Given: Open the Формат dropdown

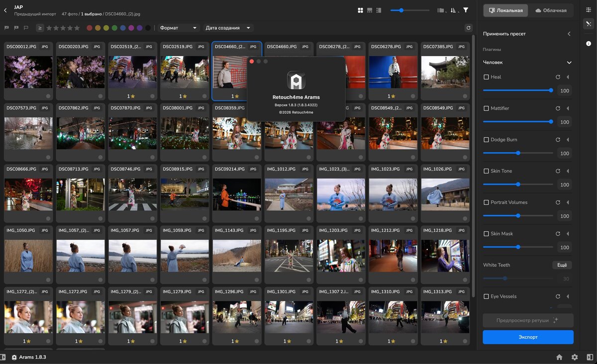Looking at the screenshot, I should point(178,28).
